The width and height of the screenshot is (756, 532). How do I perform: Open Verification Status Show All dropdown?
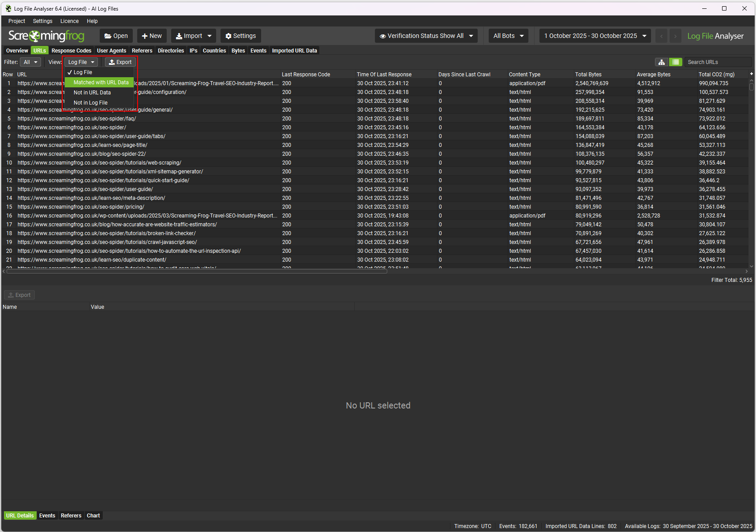coord(426,36)
